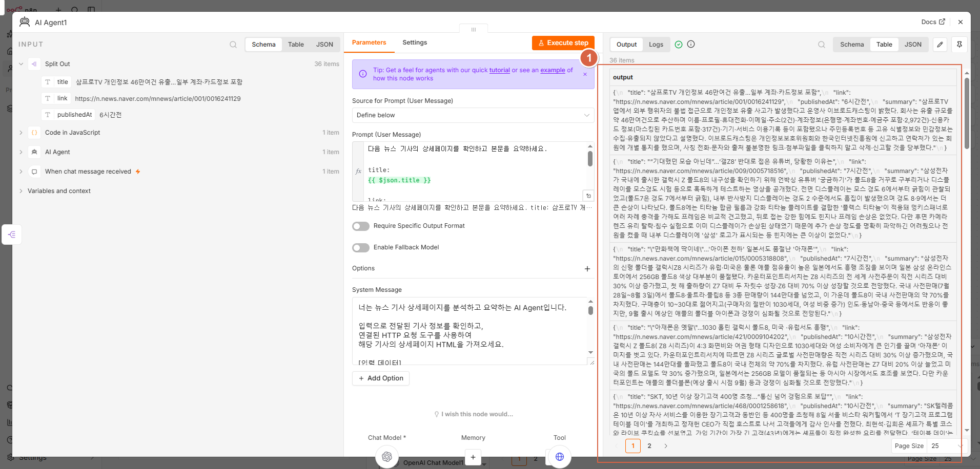
Task: Toggle Require Specific Output Format
Action: [x=361, y=226]
